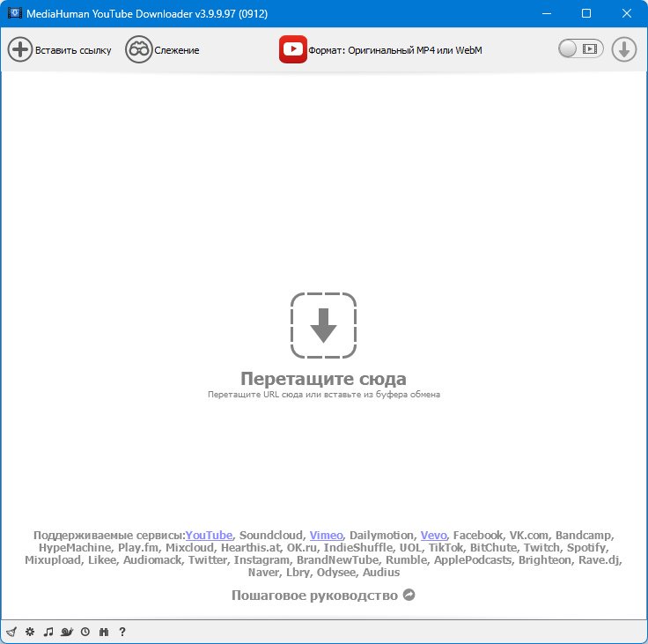Click the Вставить ссылку plus icon
Image resolution: width=648 pixels, height=644 pixels.
(20, 49)
